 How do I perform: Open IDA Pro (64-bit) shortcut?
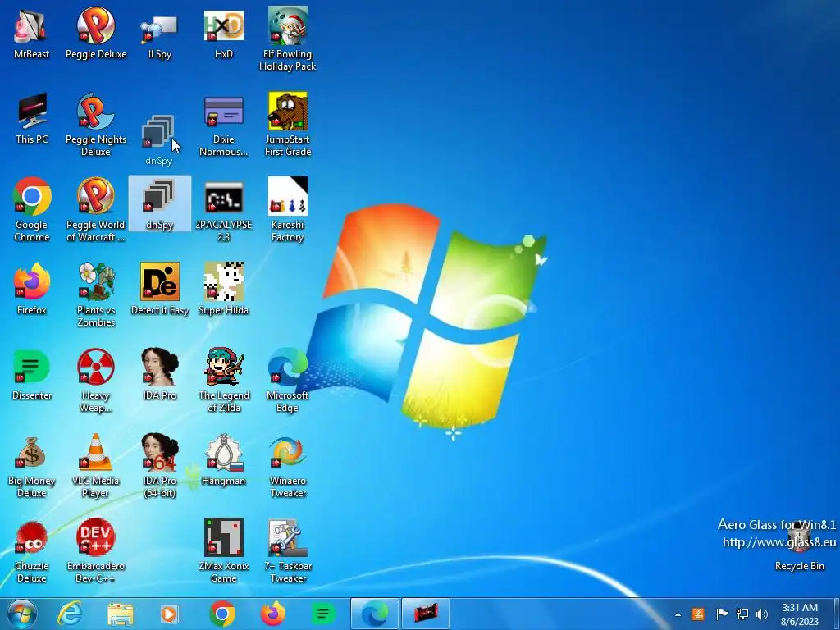pos(160,465)
